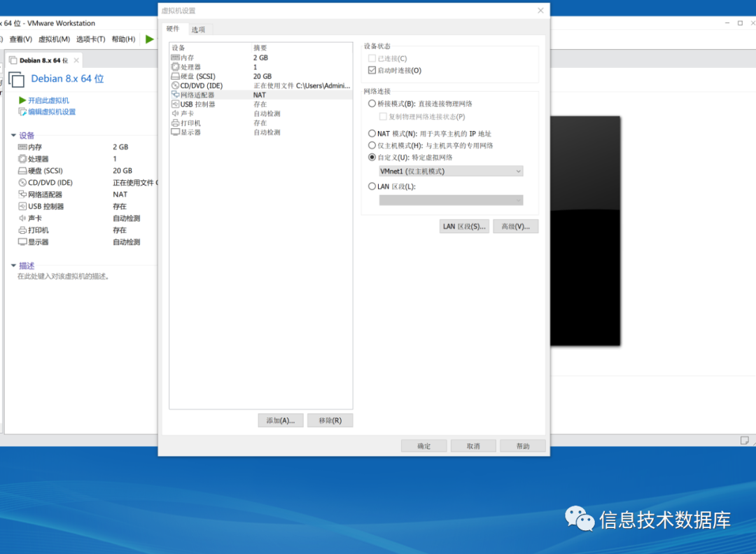Click the note icon at the bottom-right status bar
This screenshot has width=756, height=554.
[x=744, y=440]
